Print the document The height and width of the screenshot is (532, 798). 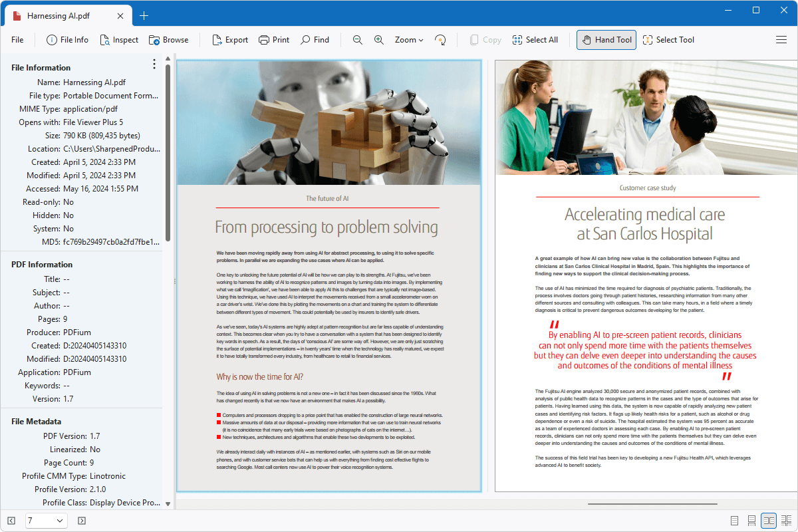point(274,40)
